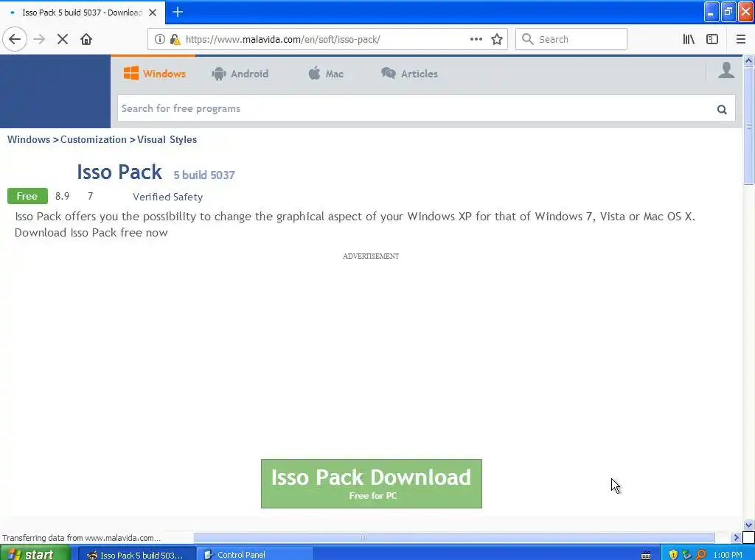Click the taskbar clock showing 1:00 PM

(728, 555)
